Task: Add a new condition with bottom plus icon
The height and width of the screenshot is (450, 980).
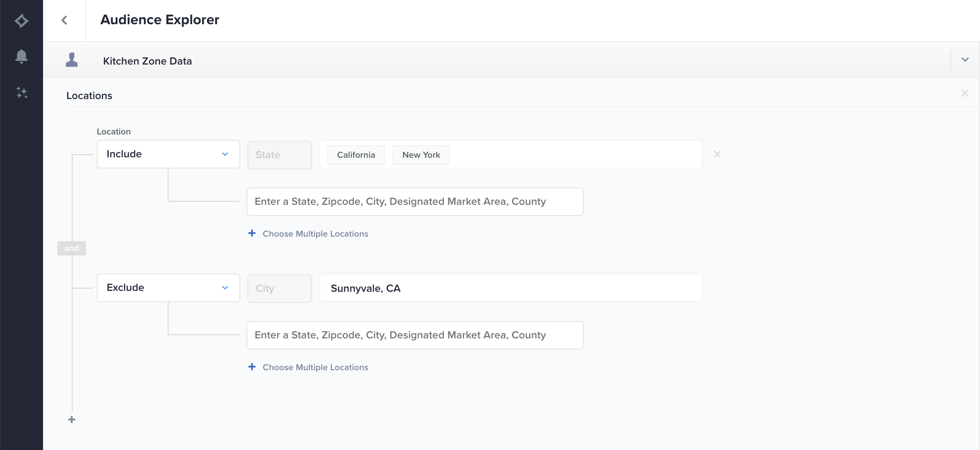Action: (72, 420)
